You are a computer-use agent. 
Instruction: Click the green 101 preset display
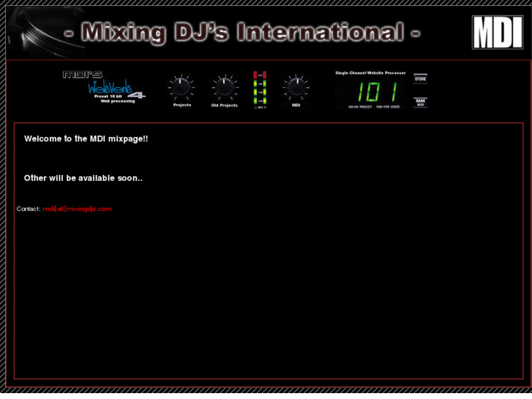click(377, 92)
